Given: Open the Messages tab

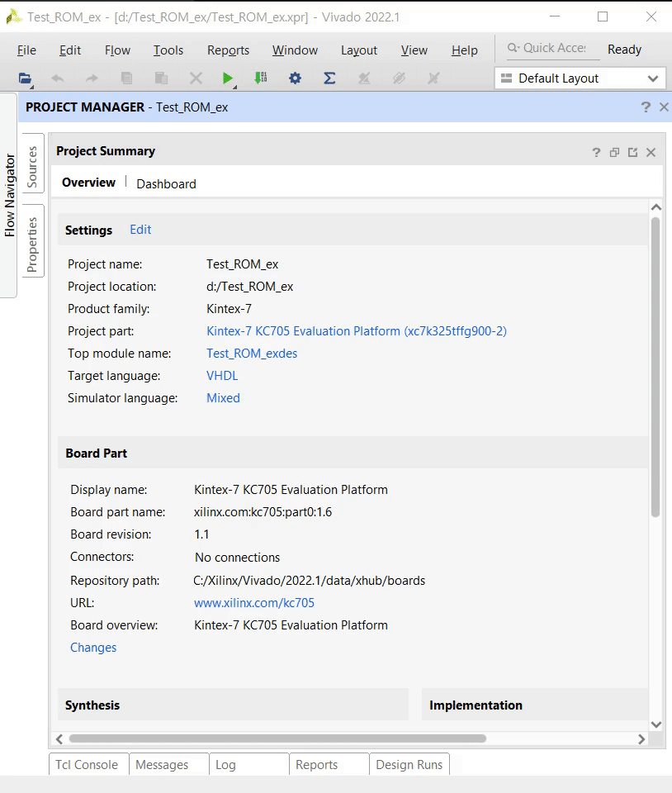Looking at the screenshot, I should [x=168, y=764].
